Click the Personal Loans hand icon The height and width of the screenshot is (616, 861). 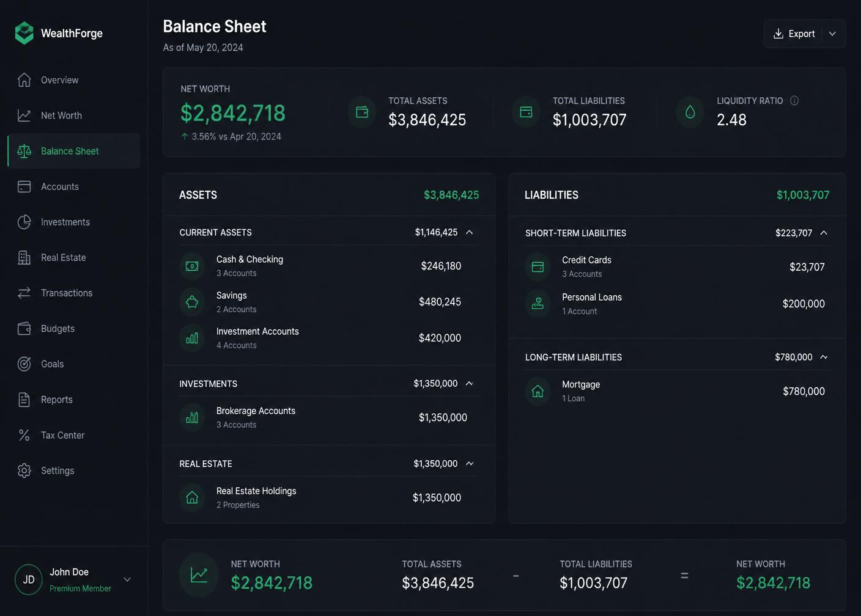(x=538, y=304)
